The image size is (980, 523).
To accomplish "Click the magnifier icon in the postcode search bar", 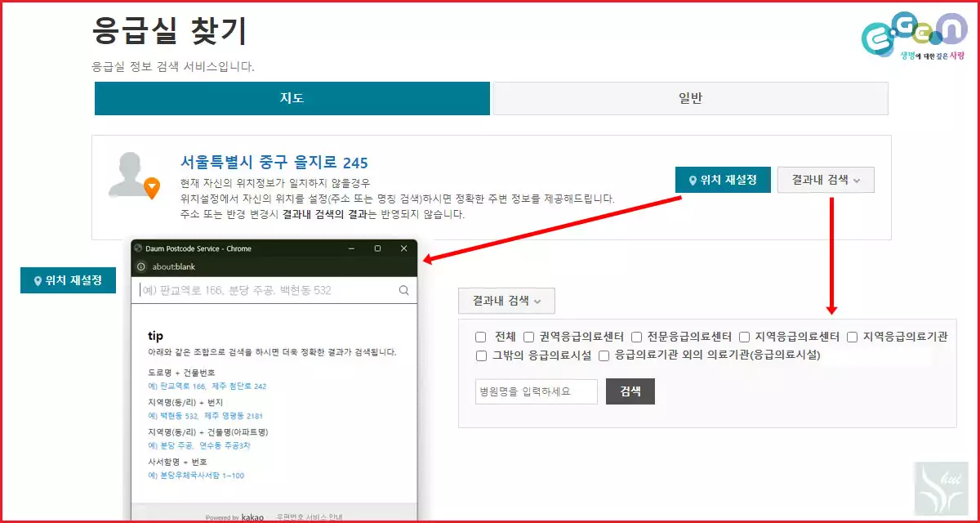I will point(403,290).
